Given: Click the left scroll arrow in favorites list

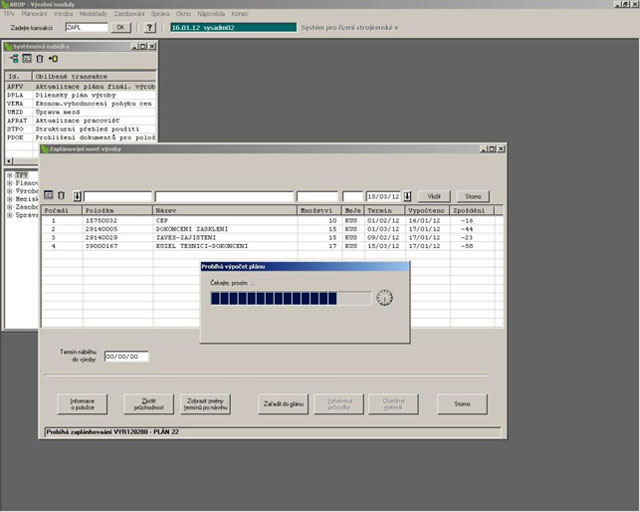Looking at the screenshot, I should (9, 161).
